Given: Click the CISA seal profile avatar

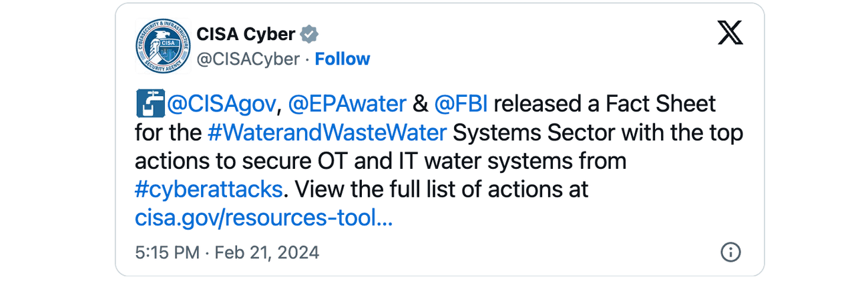Looking at the screenshot, I should pos(163,46).
